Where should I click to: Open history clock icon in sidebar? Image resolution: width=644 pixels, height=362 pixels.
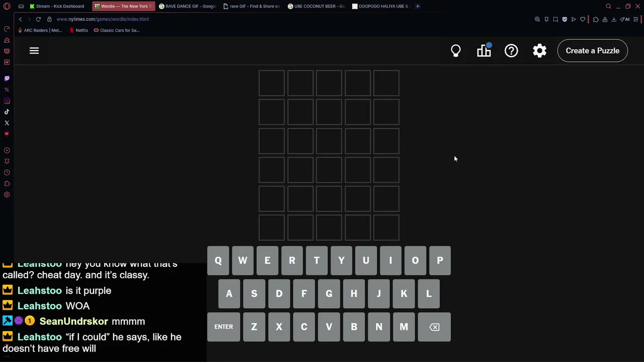click(7, 172)
